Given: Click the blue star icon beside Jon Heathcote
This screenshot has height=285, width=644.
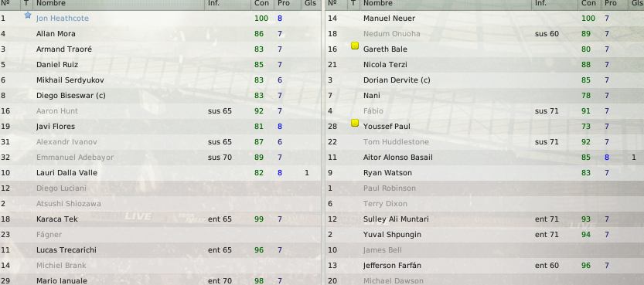Looking at the screenshot, I should point(28,15).
